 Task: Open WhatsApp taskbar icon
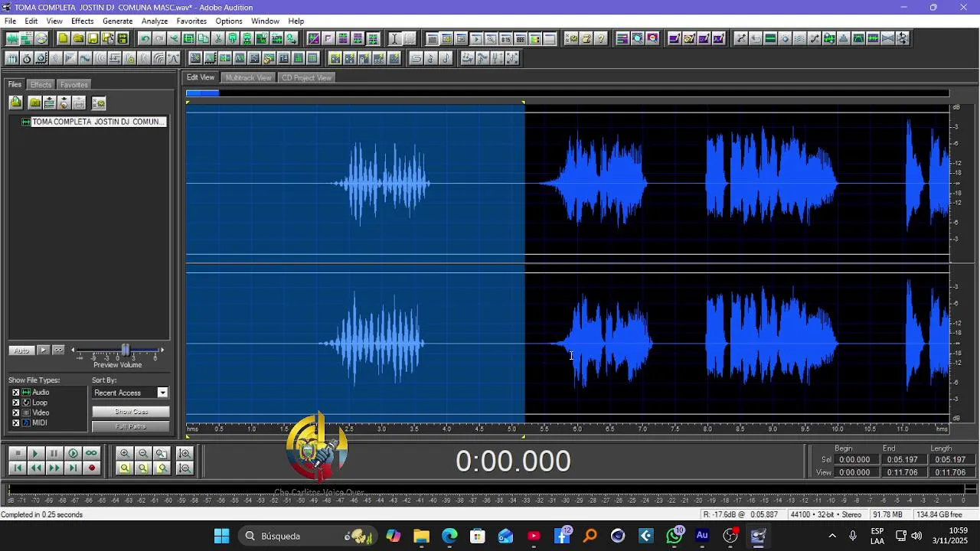675,536
